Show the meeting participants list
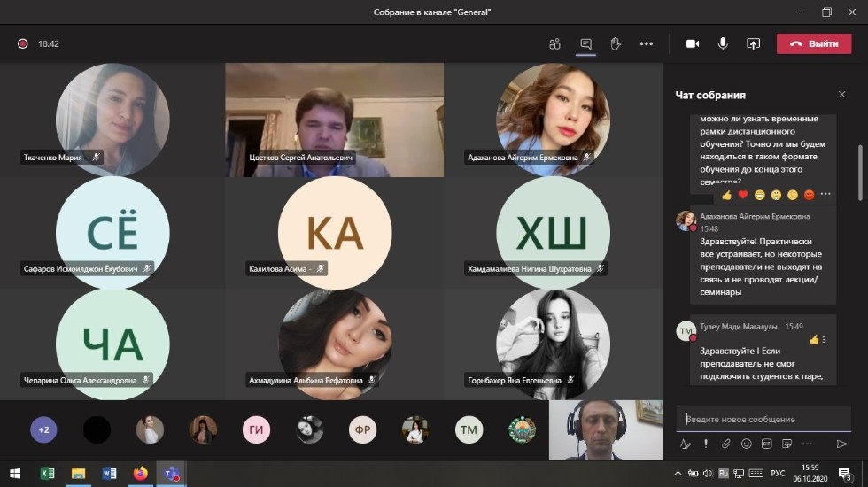 pos(555,43)
